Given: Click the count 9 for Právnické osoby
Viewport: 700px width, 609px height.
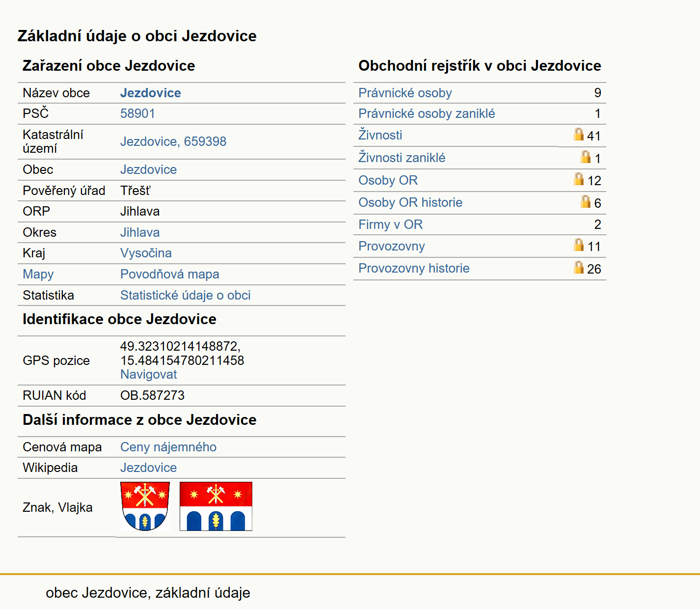Looking at the screenshot, I should pyautogui.click(x=597, y=93).
